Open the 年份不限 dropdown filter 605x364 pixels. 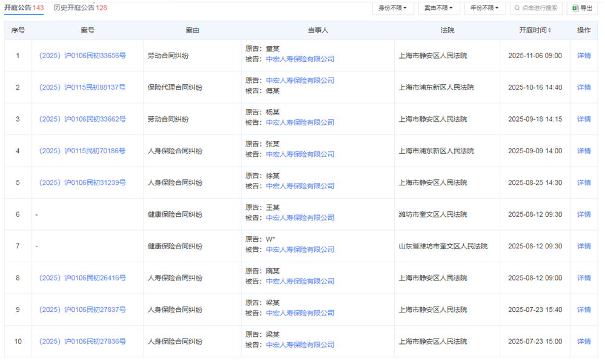pos(484,8)
